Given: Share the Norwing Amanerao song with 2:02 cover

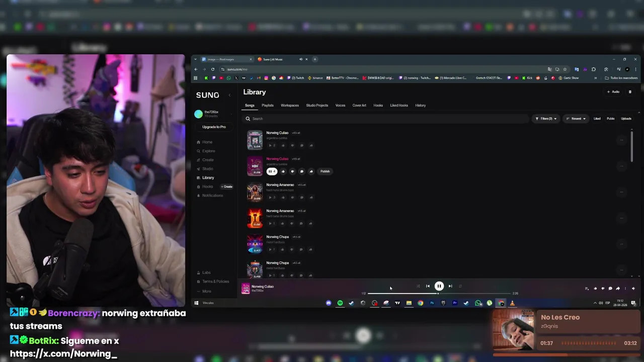Looking at the screenshot, I should click(311, 223).
